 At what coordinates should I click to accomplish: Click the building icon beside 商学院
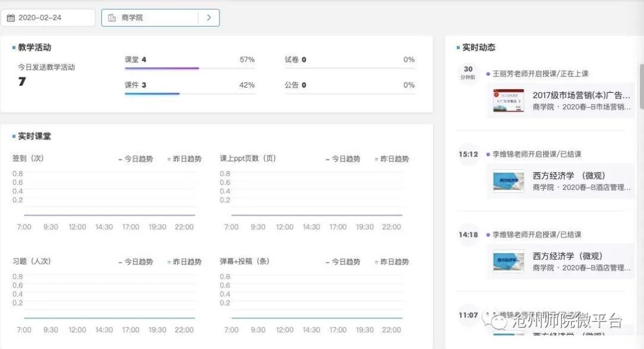click(112, 18)
